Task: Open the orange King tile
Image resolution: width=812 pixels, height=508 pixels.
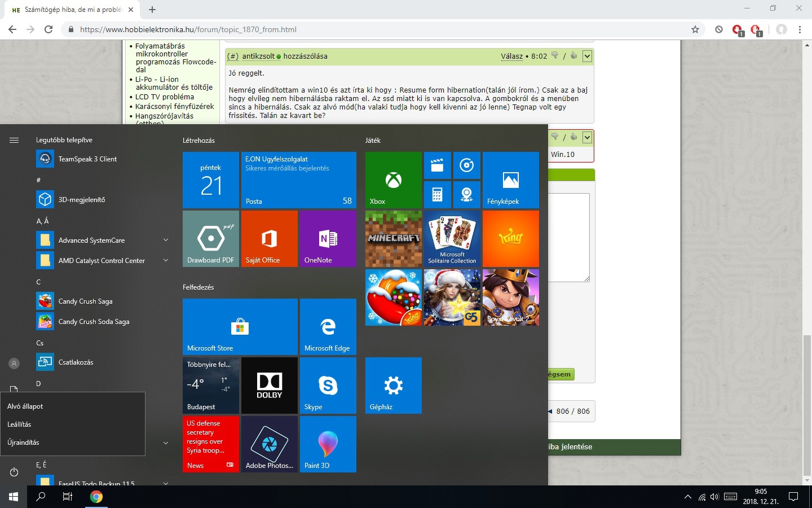Action: pos(511,239)
